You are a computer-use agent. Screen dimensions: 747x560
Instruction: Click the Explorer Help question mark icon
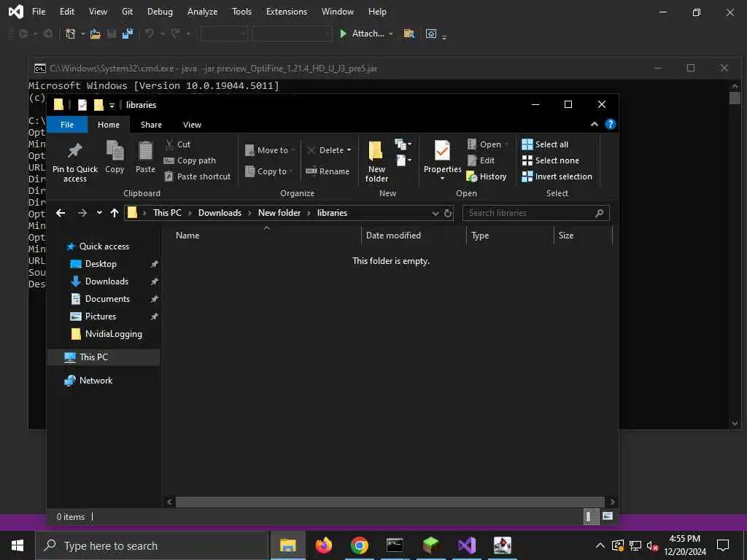610,124
